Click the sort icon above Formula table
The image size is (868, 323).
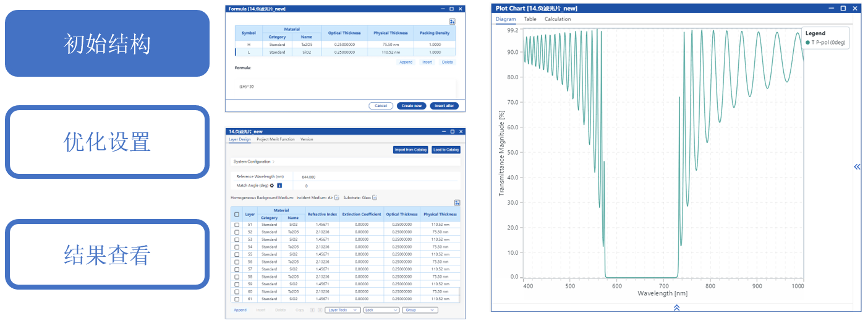tap(453, 22)
